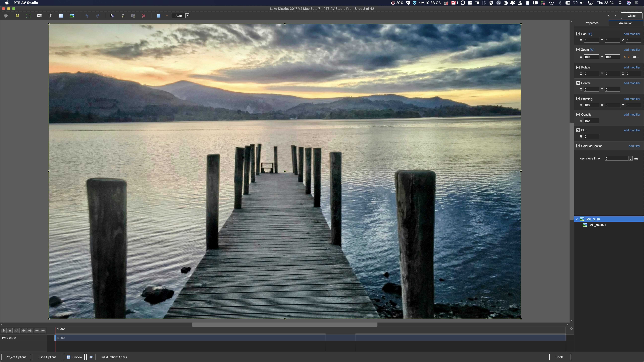The image size is (644, 362).
Task: Toggle the Blur checkbox
Action: coord(578,130)
